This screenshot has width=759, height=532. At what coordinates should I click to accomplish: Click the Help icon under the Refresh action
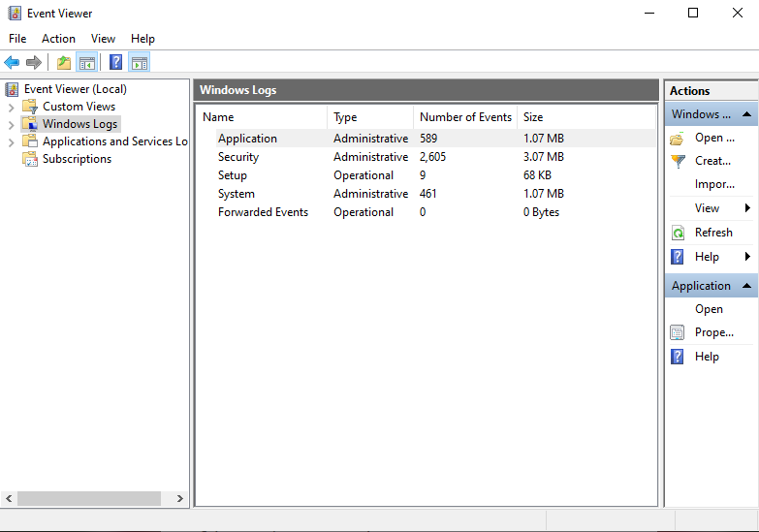click(x=678, y=257)
